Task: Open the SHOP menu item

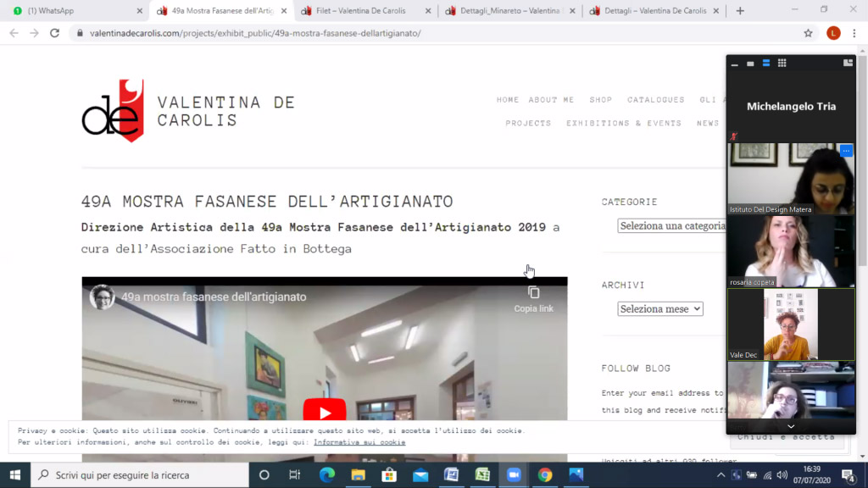Action: point(601,100)
